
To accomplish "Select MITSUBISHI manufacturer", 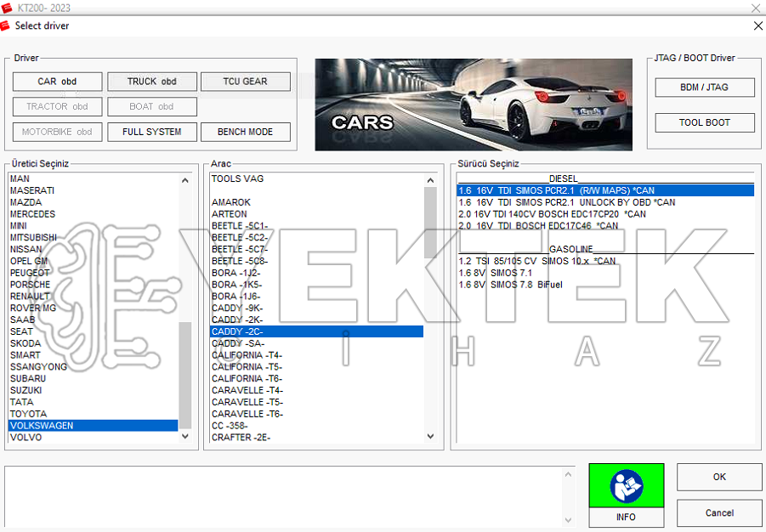I will point(93,237).
